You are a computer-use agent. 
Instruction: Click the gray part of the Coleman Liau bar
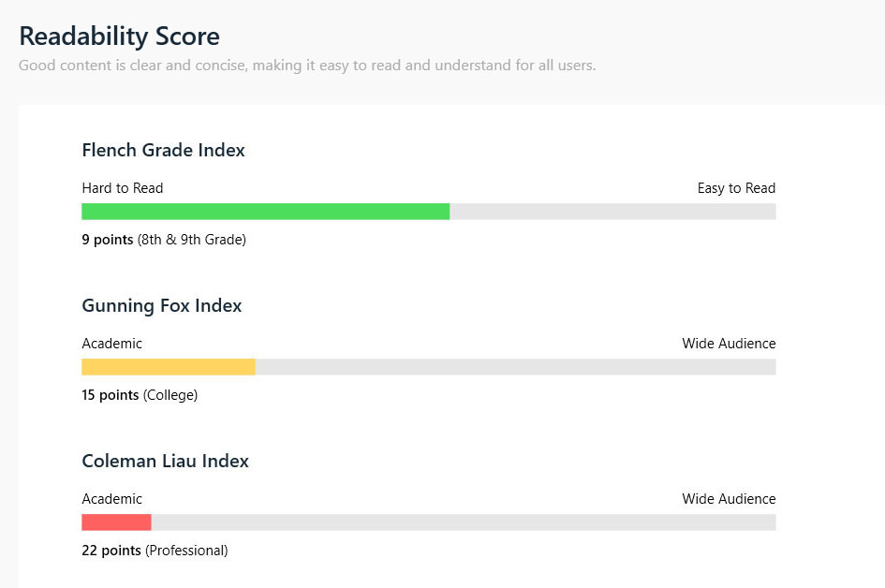point(464,522)
